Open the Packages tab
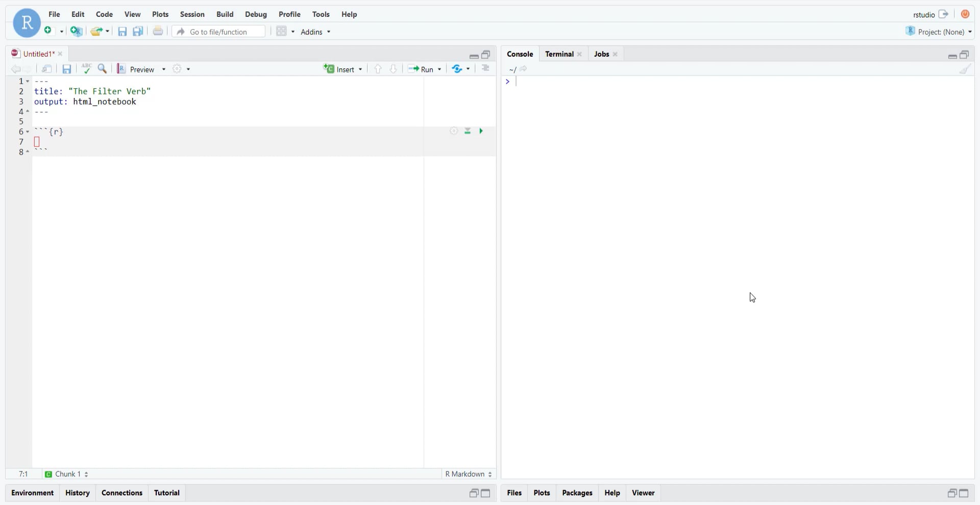Viewport: 980px width, 505px height. pyautogui.click(x=577, y=493)
